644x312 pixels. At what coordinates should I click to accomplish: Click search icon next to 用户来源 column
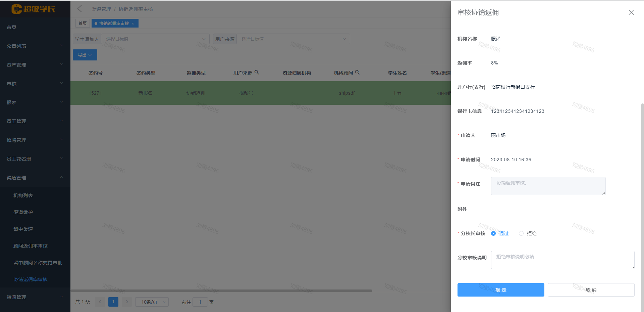click(257, 72)
